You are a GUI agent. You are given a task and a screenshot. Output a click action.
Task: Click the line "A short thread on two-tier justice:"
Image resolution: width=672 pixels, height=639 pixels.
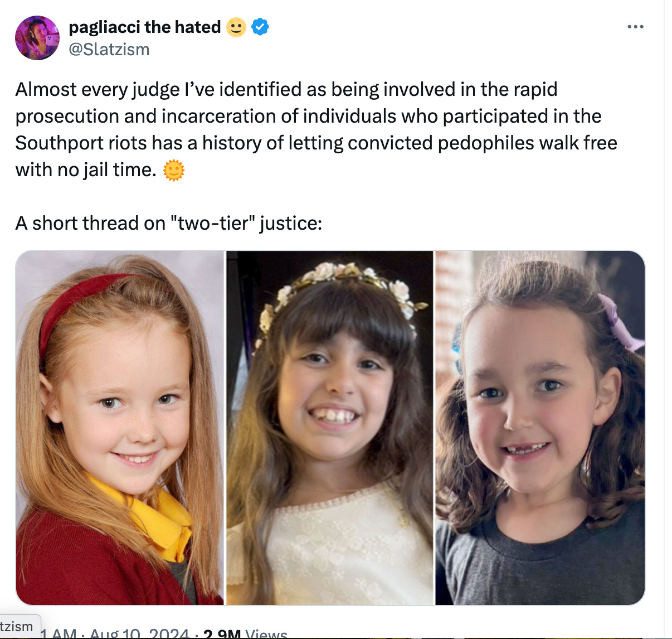(168, 224)
